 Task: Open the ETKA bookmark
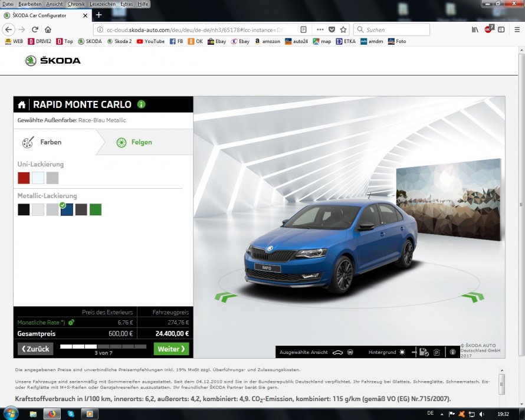coord(346,41)
